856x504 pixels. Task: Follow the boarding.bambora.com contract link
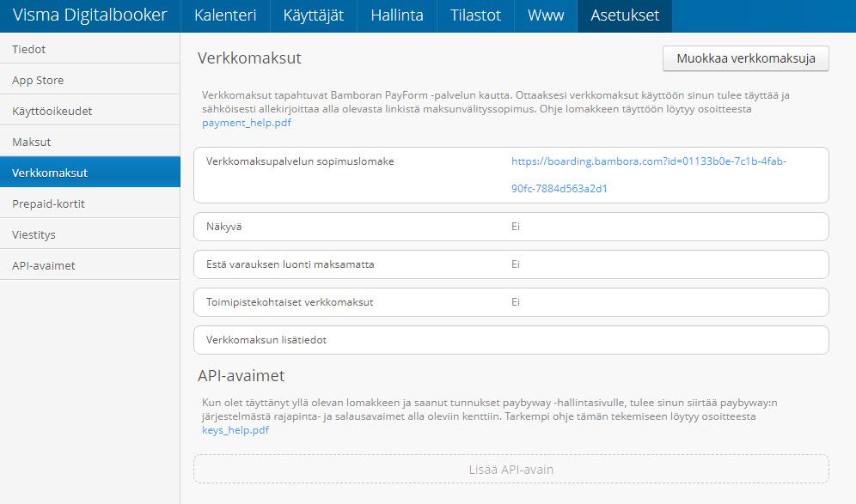(648, 161)
